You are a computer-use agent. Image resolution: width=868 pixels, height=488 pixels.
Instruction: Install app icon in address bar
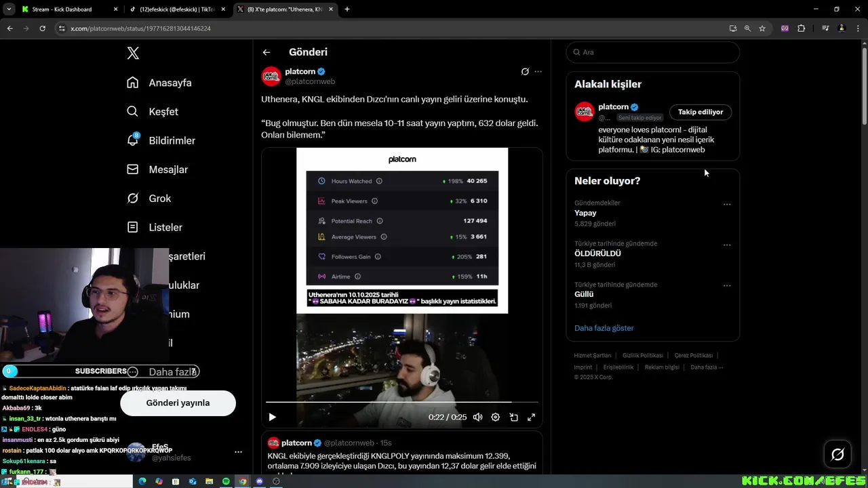(x=733, y=28)
